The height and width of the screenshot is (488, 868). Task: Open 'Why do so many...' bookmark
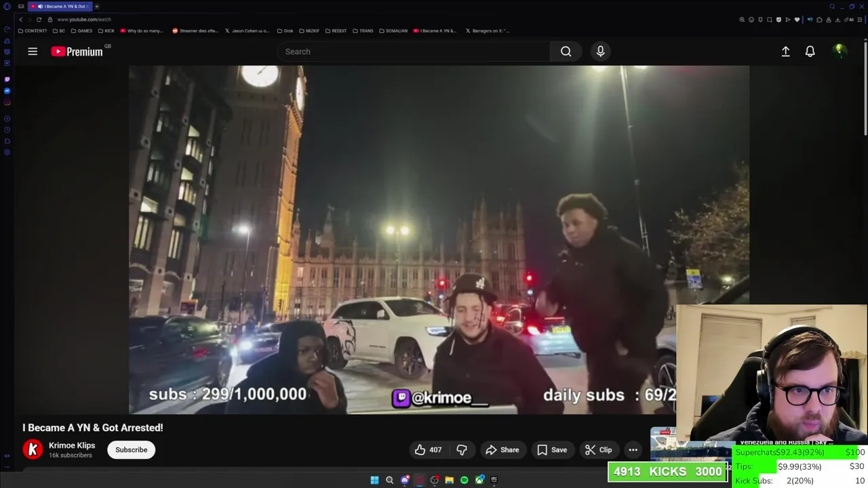[142, 30]
